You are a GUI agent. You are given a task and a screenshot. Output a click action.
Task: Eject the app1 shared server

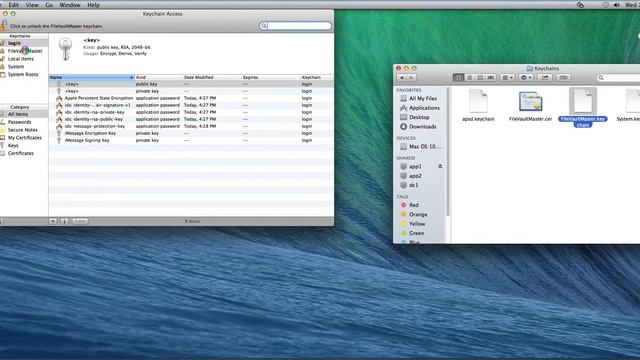(440, 166)
